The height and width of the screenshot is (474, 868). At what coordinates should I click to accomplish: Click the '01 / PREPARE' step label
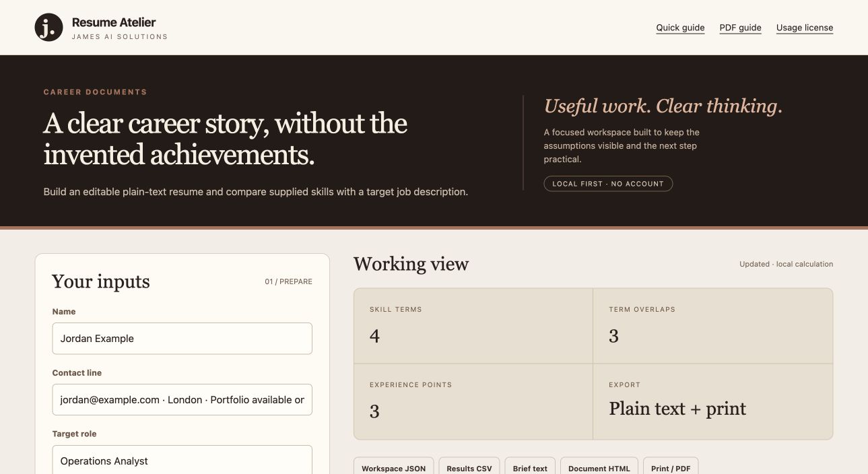[288, 281]
